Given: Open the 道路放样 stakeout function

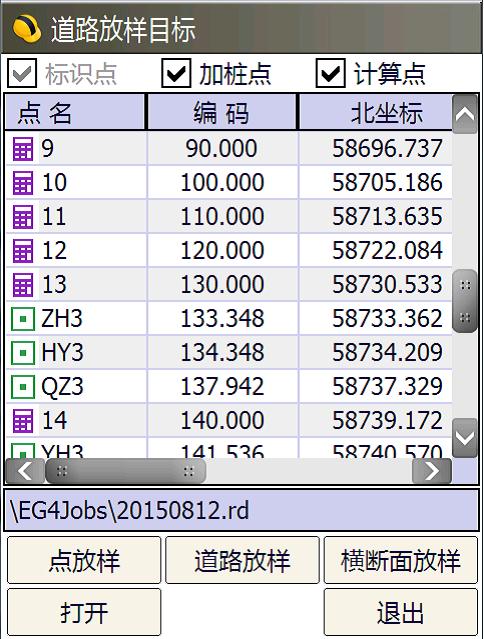Looking at the screenshot, I should [x=242, y=560].
